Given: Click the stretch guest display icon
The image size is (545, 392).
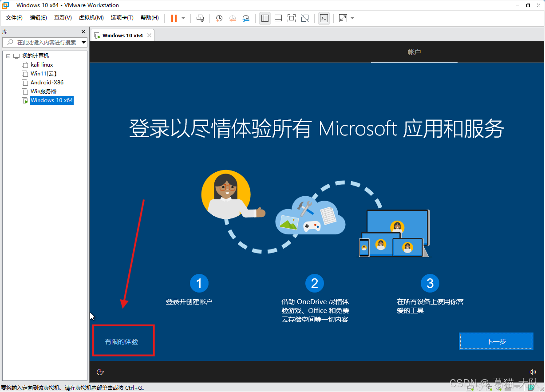Looking at the screenshot, I should (x=343, y=18).
